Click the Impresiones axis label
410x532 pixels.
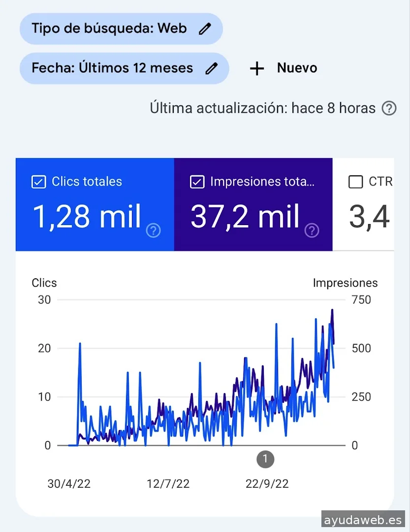pyautogui.click(x=345, y=283)
